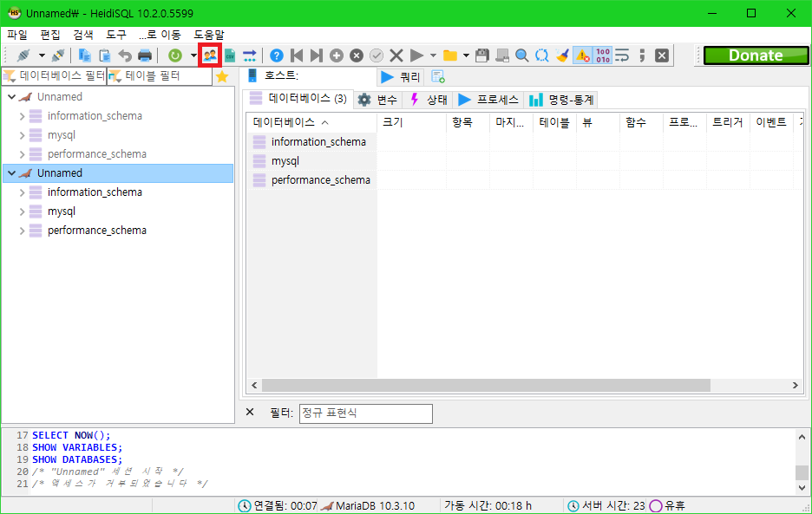The width and height of the screenshot is (812, 514).
Task: Open the folder icon dropdown arrow
Action: point(466,55)
